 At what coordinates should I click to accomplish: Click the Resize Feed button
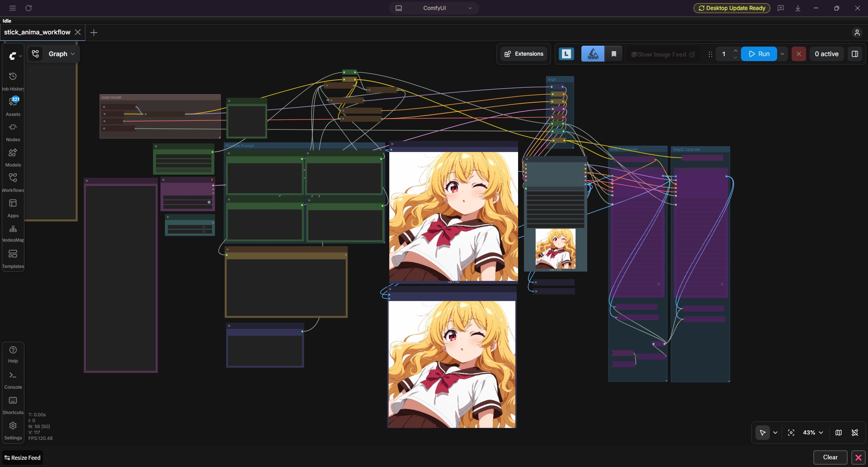(23, 458)
